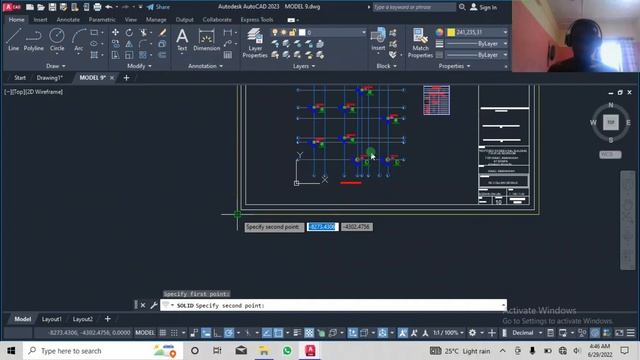Toggle object snap tracking in status bar
This screenshot has width=640, height=360.
(267, 333)
